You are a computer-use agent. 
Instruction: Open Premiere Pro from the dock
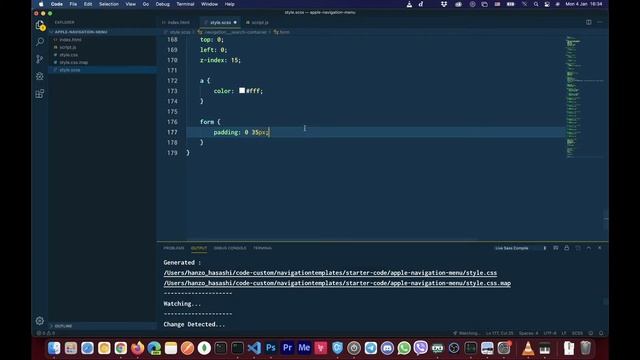point(287,348)
